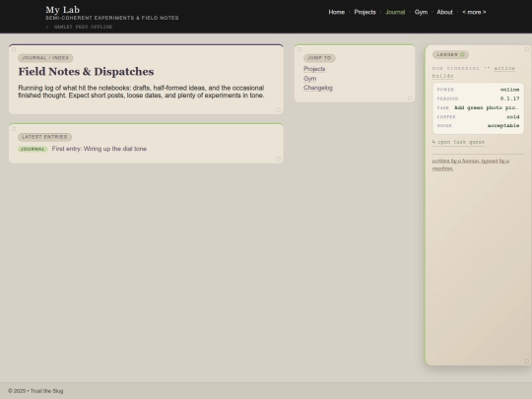Screen dimensions: 532x399
Task: Click the VERSION '0.1.17' value
Action: tap(509, 99)
